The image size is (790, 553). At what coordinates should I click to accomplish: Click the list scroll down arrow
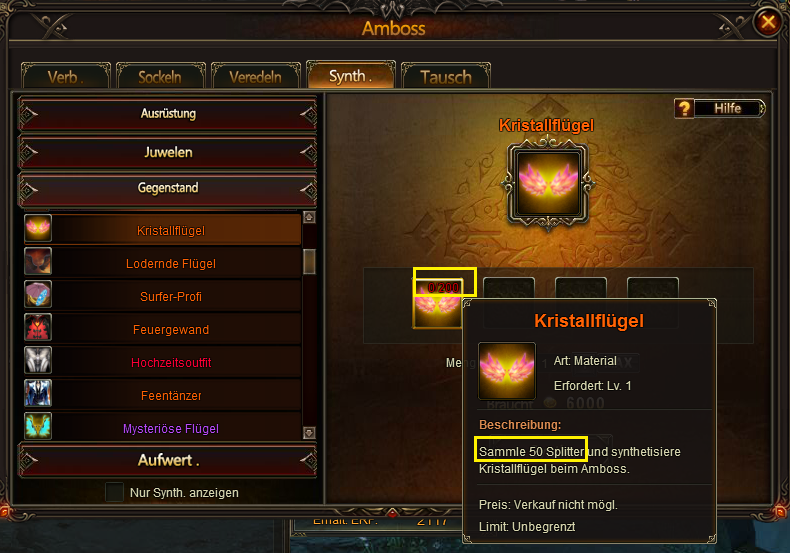coord(309,433)
